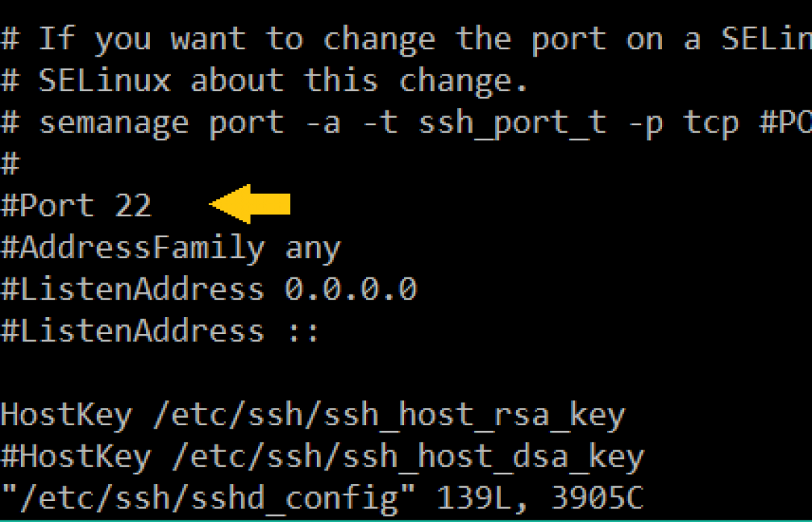This screenshot has width=812, height=522.
Task: Click the number 22 on the Port line
Action: pyautogui.click(x=133, y=206)
